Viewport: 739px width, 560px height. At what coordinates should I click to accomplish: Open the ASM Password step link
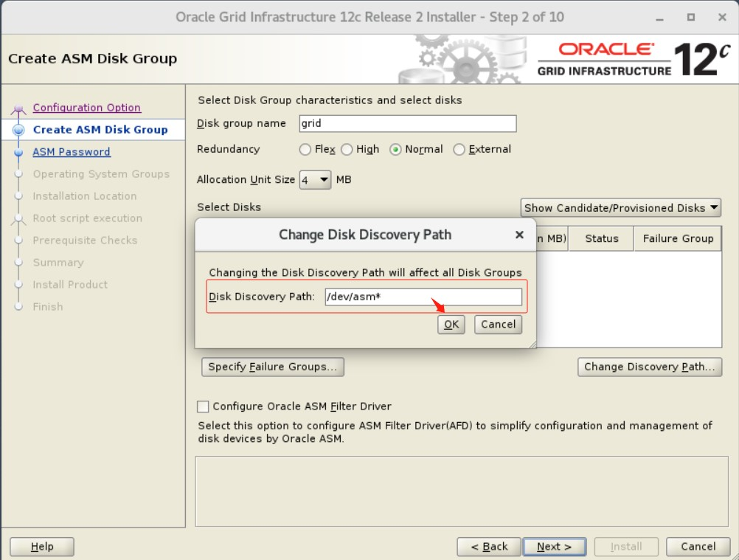pyautogui.click(x=72, y=152)
